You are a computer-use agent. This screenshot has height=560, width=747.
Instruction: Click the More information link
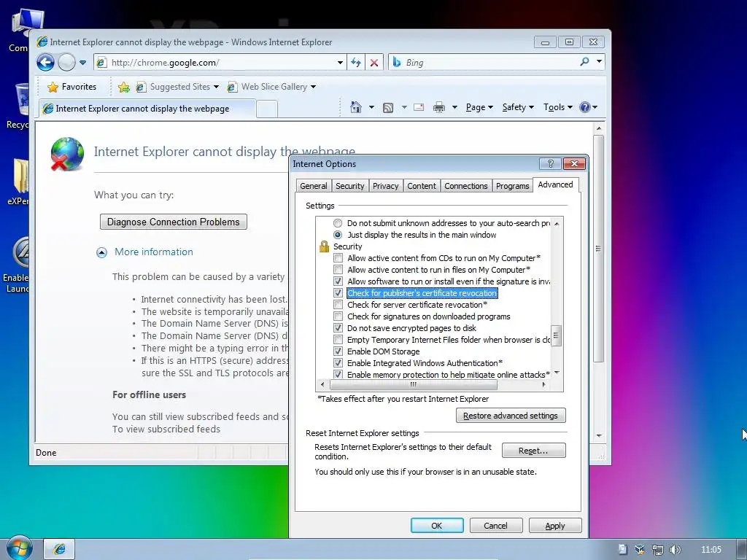154,252
